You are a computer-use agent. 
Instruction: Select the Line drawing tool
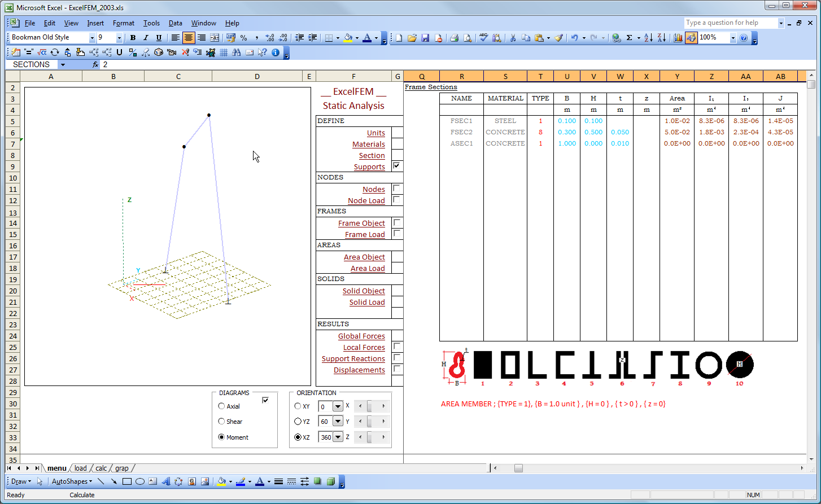101,481
